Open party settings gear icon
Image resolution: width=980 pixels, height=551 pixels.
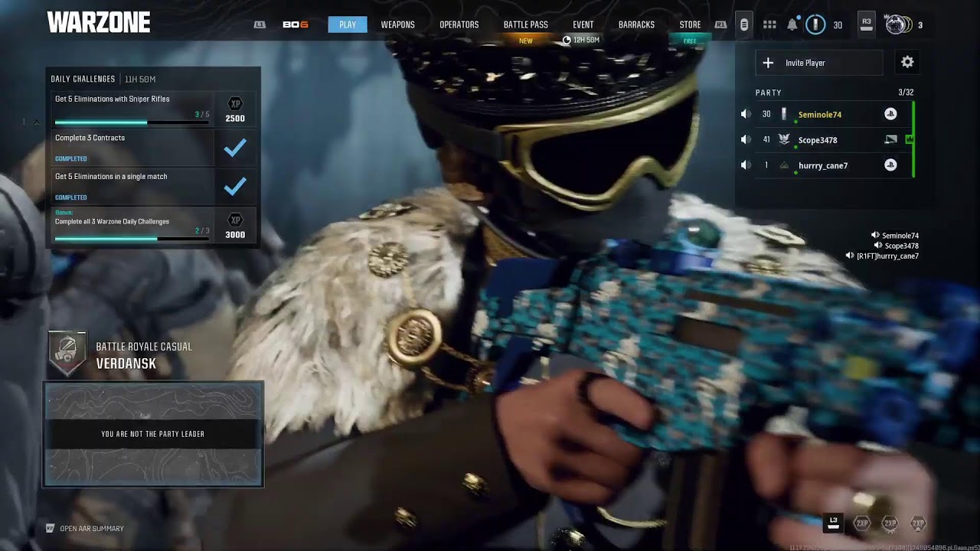[x=907, y=62]
